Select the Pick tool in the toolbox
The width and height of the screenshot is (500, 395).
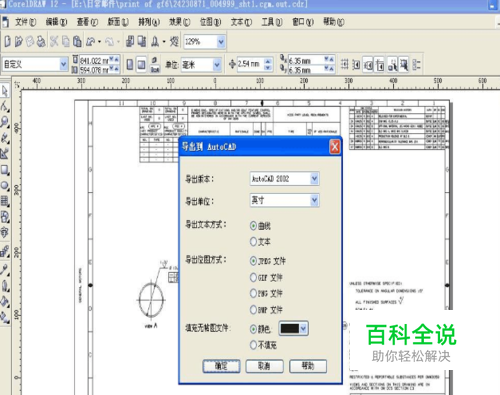5,91
